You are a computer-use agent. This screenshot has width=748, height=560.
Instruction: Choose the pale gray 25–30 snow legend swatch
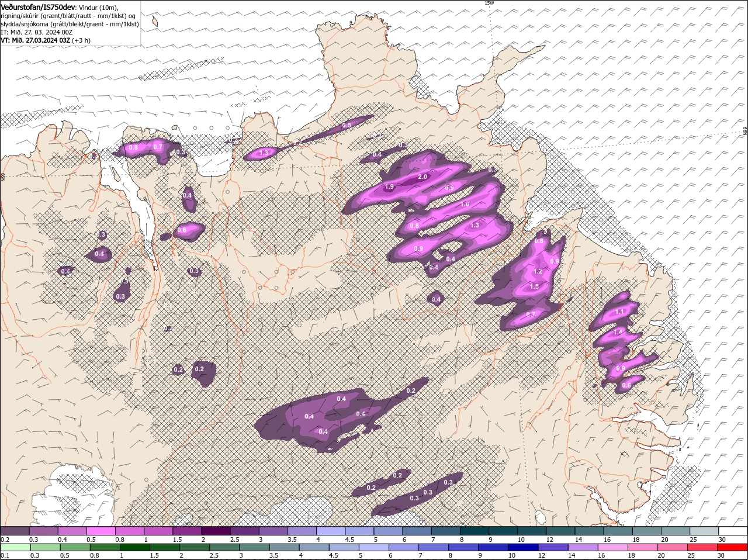tap(705, 531)
